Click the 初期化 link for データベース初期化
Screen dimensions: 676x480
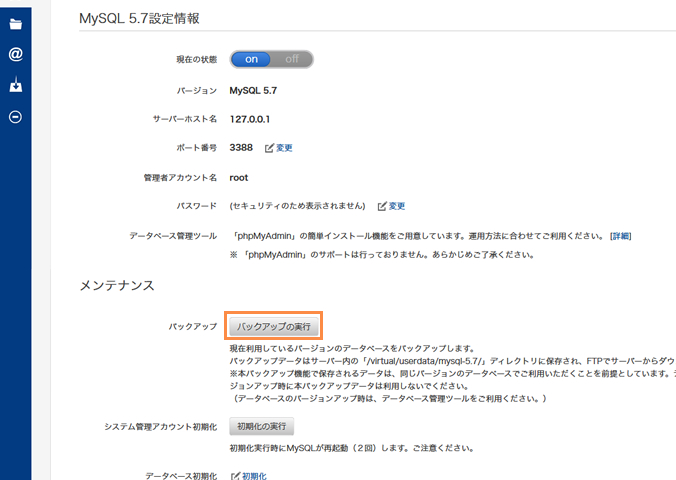click(x=254, y=477)
